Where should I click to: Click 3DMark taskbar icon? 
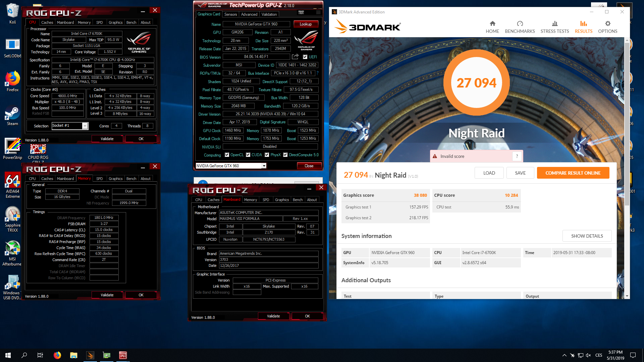[x=90, y=355]
